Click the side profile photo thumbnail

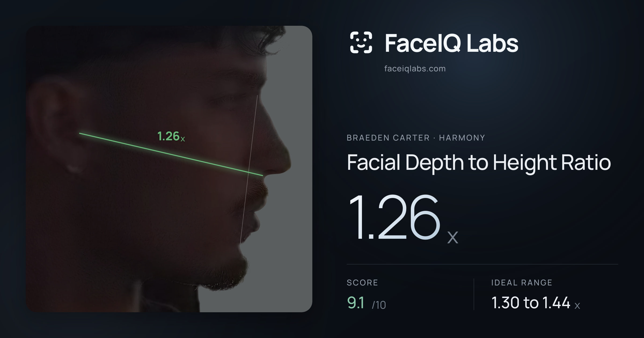point(169,169)
